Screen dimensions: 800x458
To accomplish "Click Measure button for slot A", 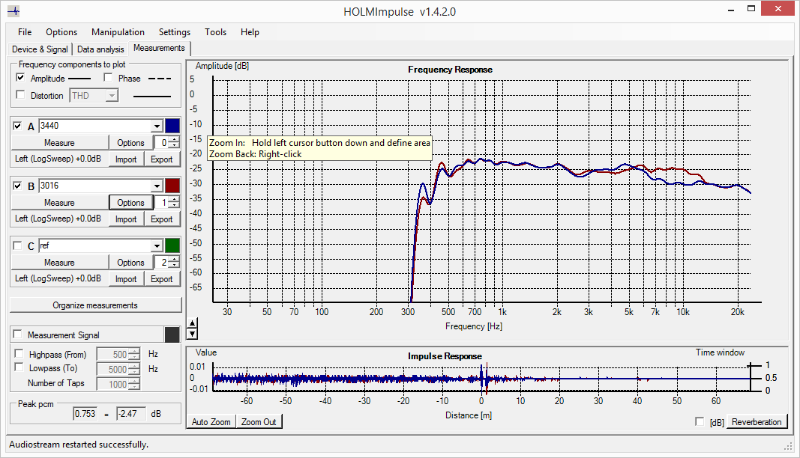I will point(59,143).
